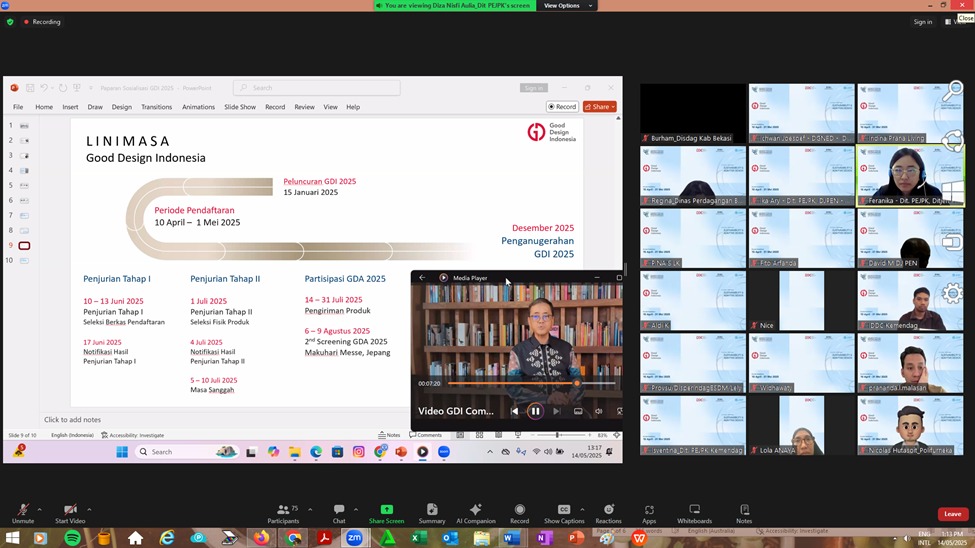Switch to the Design tab

coord(122,107)
